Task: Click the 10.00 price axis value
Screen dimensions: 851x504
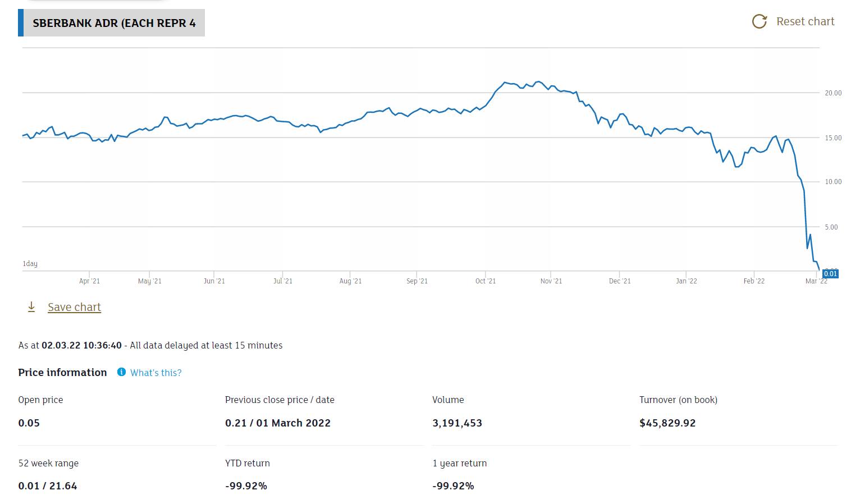Action: pyautogui.click(x=833, y=182)
